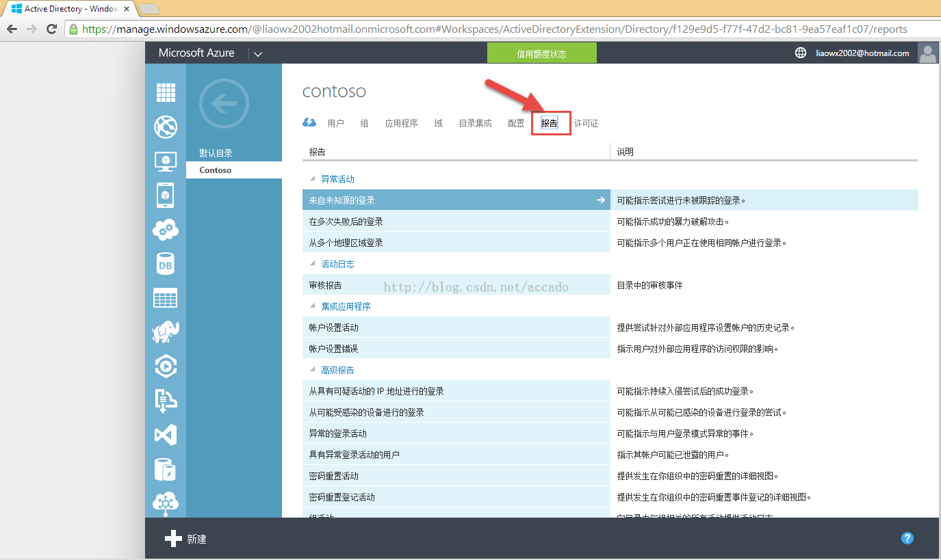Click the globe language icon in header

pos(800,53)
